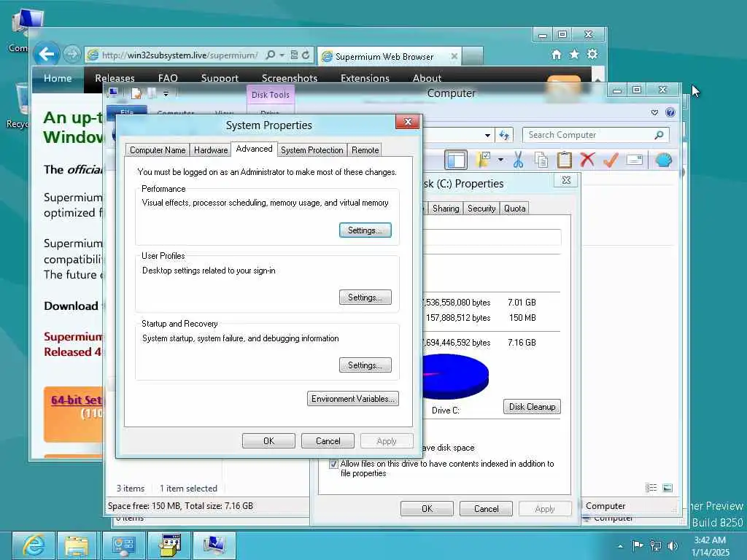Open the new tab button in Internet Explorer
Viewport: 747px width, 560px height.
coord(473,55)
